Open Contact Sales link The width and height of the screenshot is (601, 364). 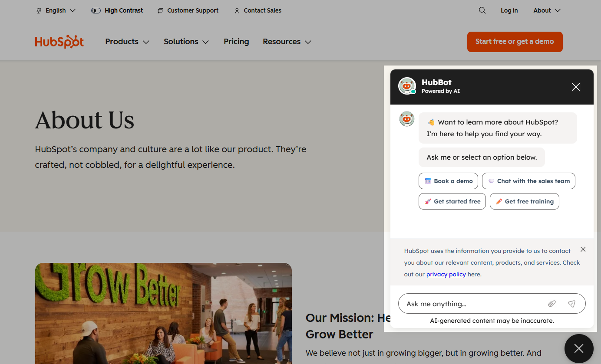pos(258,10)
